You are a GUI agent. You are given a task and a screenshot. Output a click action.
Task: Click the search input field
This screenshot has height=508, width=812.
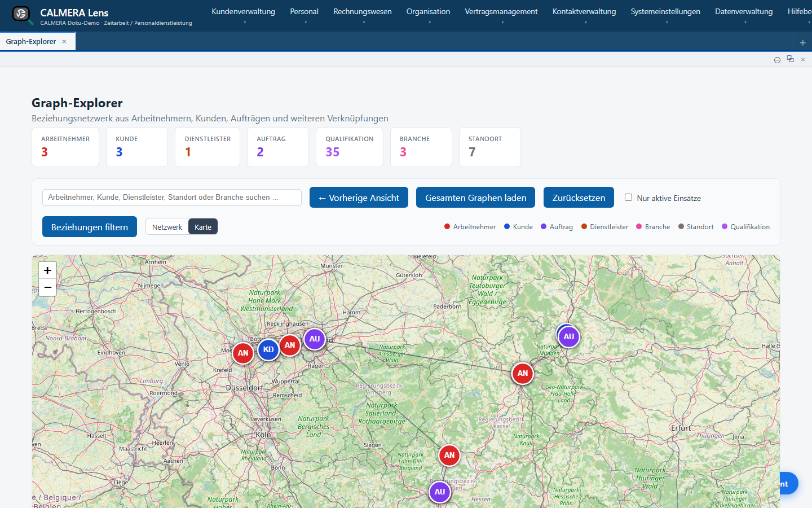(172, 198)
